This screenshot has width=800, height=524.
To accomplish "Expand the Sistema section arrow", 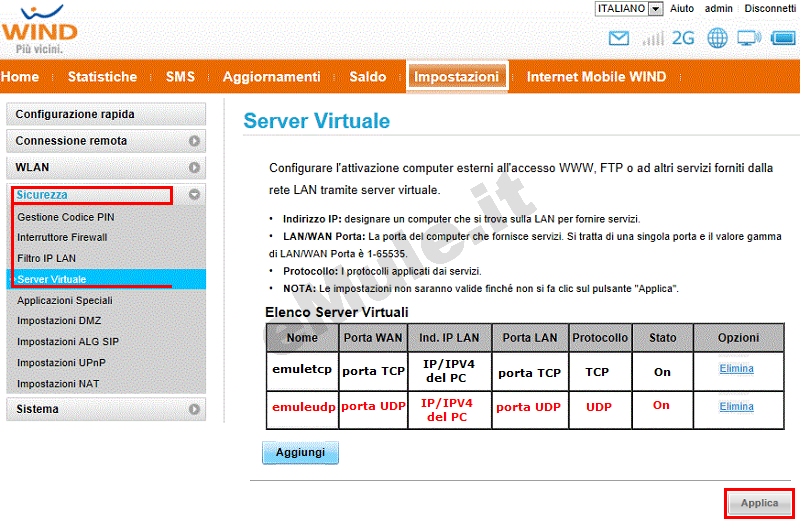I will click(194, 409).
